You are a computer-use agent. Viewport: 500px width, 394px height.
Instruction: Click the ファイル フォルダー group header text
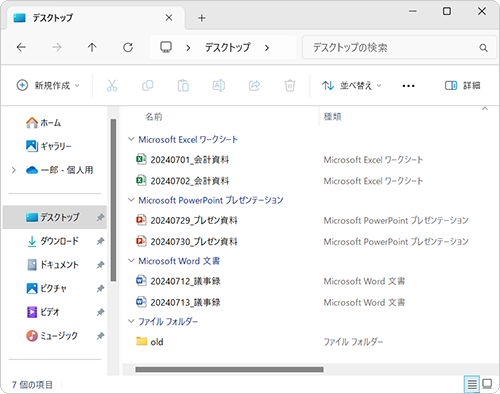(x=168, y=321)
